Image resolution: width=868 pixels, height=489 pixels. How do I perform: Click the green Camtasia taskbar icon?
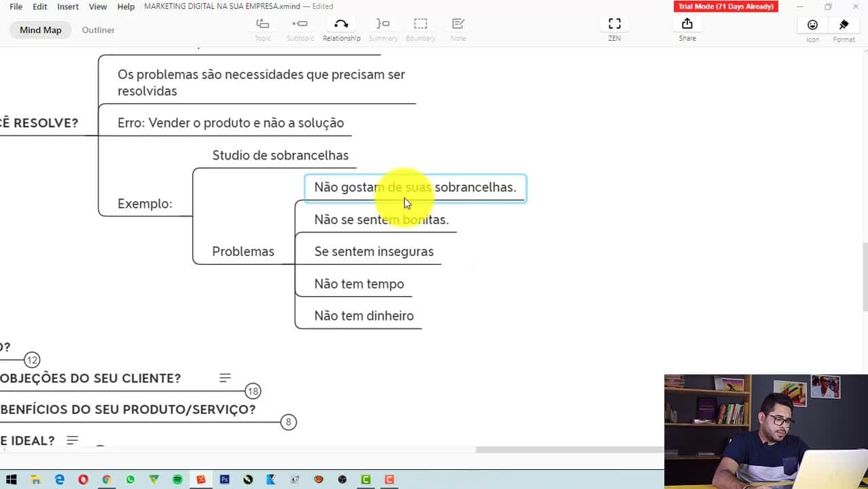click(x=365, y=479)
